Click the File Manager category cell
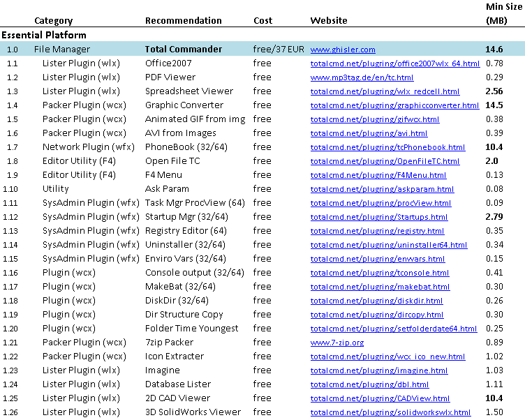The image size is (525, 420). pos(62,50)
